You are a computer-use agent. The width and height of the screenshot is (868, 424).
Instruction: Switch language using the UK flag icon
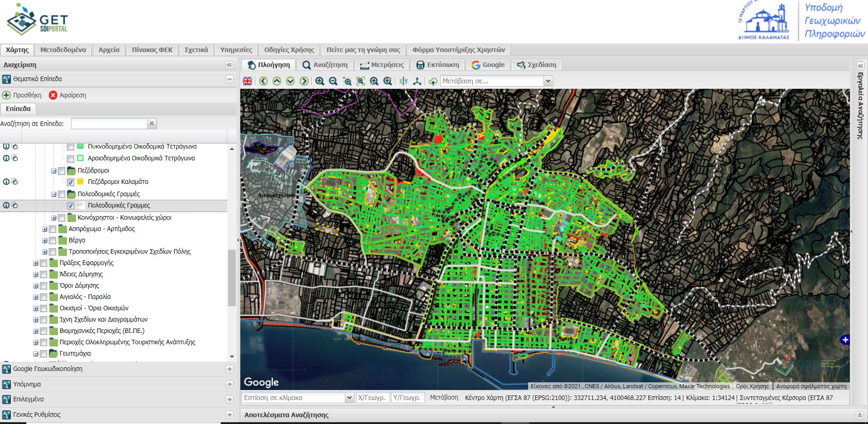coord(248,81)
